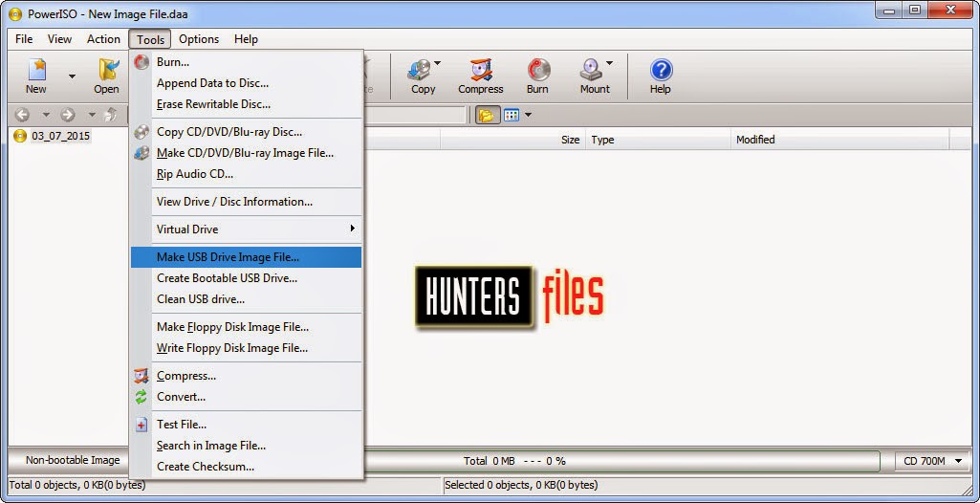The height and width of the screenshot is (503, 980).
Task: Select Append Data to Disc...
Action: click(247, 83)
